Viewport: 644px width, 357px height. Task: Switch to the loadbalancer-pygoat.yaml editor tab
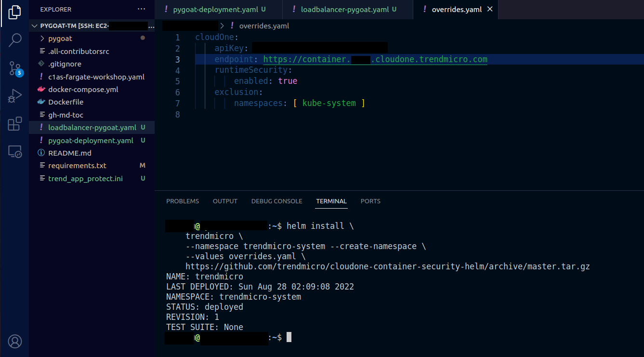click(348, 9)
